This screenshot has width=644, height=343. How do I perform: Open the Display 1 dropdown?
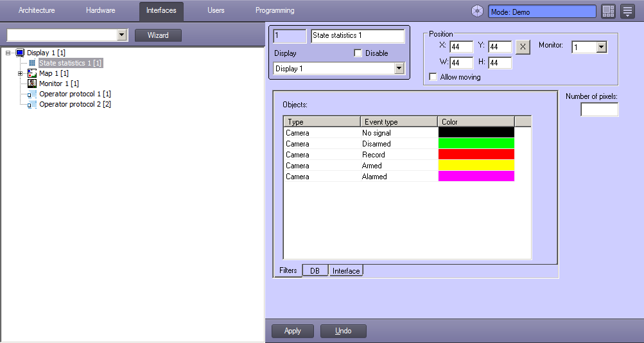pyautogui.click(x=399, y=69)
